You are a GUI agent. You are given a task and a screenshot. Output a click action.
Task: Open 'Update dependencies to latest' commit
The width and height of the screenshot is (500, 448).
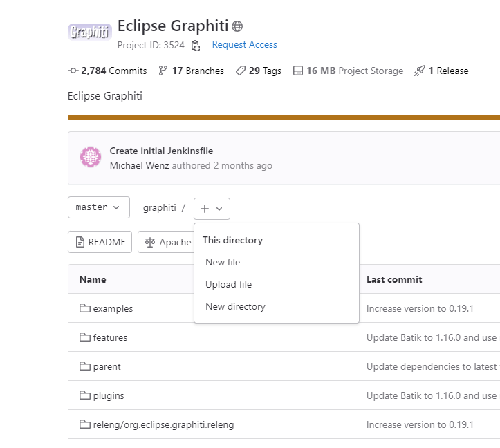click(433, 366)
